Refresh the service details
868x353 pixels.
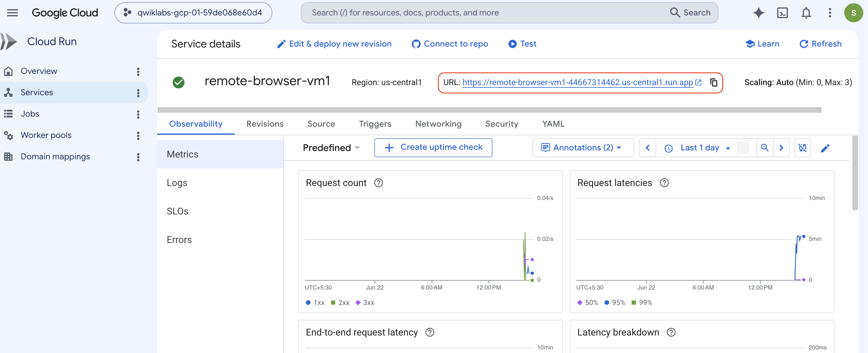pyautogui.click(x=821, y=44)
